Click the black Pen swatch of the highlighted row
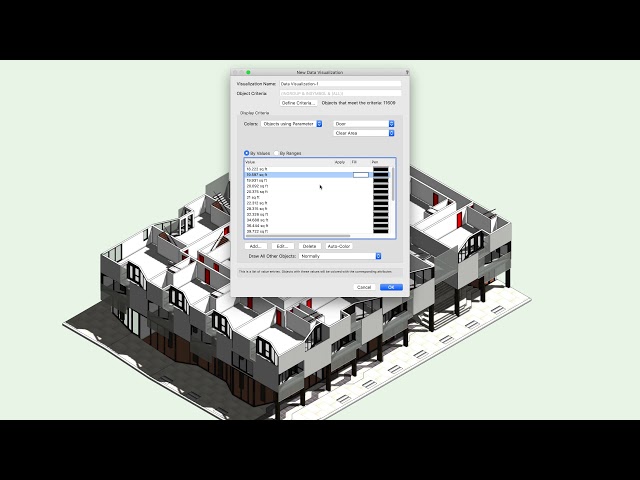Screen dimensions: 640x480 [380, 175]
